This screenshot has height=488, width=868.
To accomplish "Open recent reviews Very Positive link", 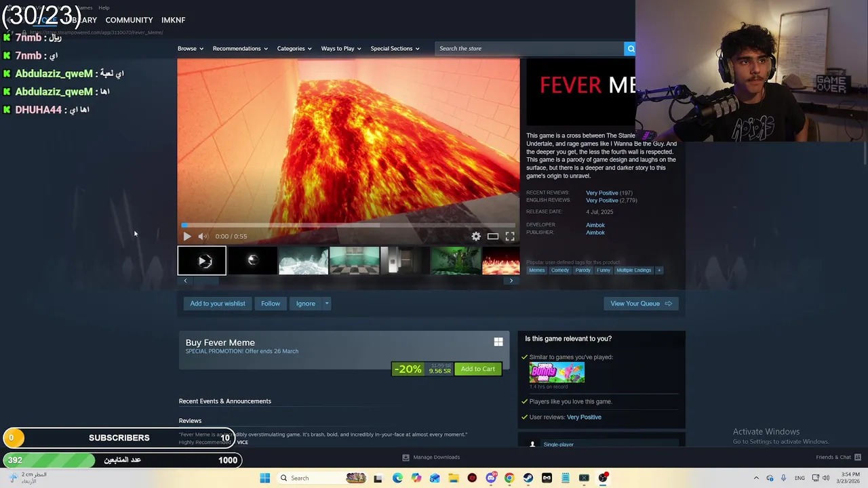I will (x=602, y=193).
